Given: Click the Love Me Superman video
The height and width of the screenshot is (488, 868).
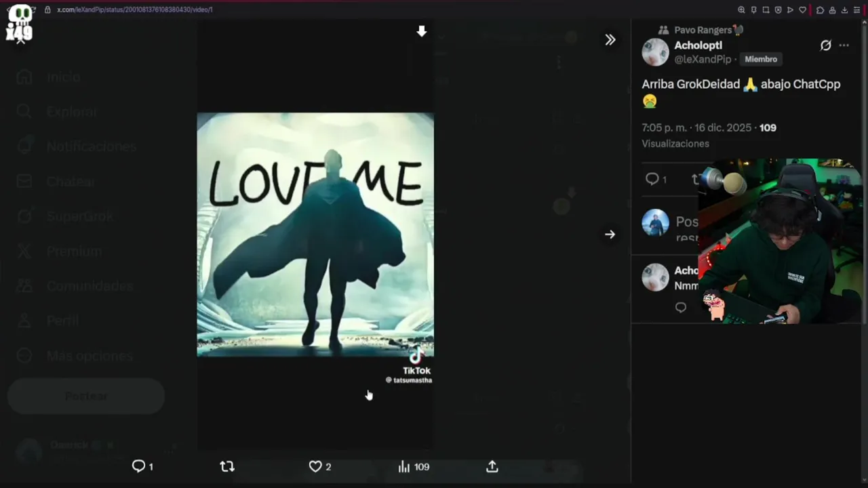Looking at the screenshot, I should pyautogui.click(x=315, y=235).
